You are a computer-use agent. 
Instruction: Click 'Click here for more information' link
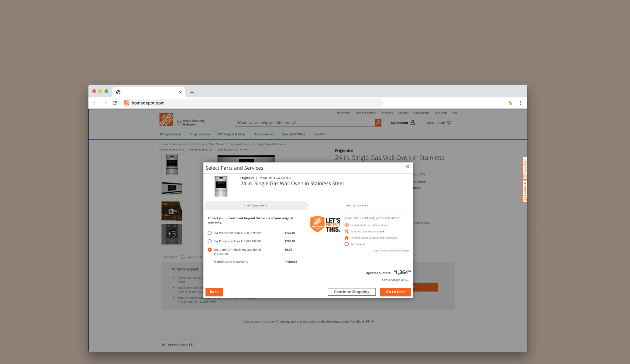tap(391, 251)
